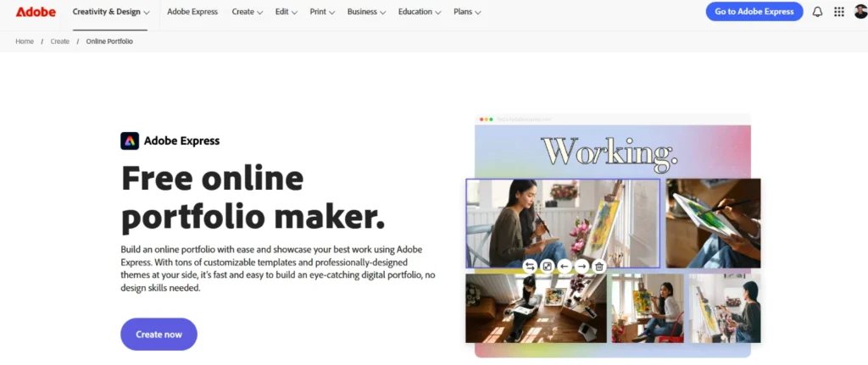Go to Create breadcrumb link

[x=60, y=41]
